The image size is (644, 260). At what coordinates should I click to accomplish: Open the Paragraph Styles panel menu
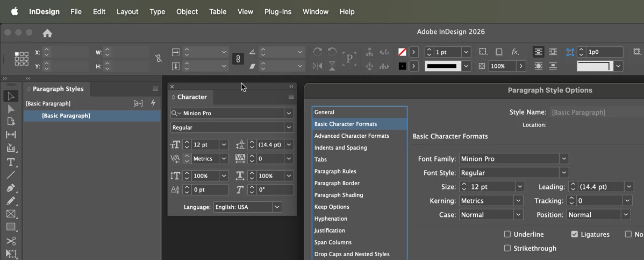(x=155, y=89)
